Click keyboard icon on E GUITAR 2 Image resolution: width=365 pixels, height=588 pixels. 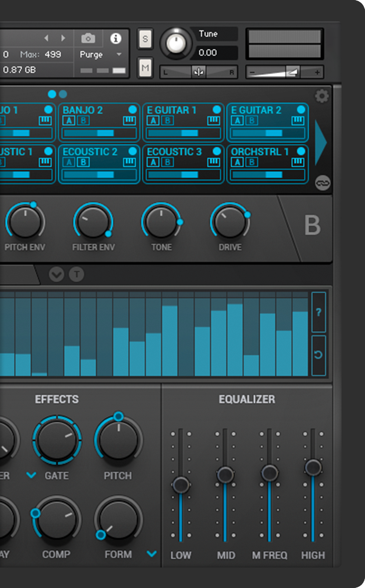tap(298, 121)
